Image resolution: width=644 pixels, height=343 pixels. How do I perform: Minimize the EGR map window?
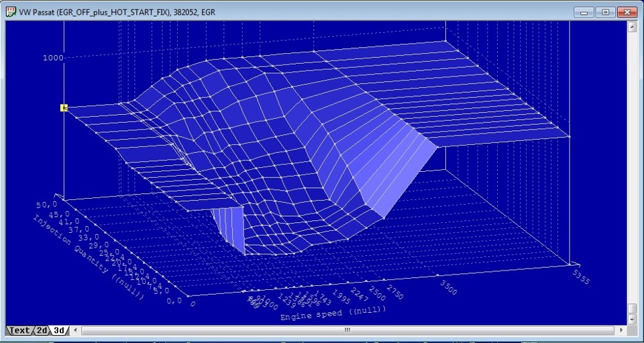coord(584,12)
